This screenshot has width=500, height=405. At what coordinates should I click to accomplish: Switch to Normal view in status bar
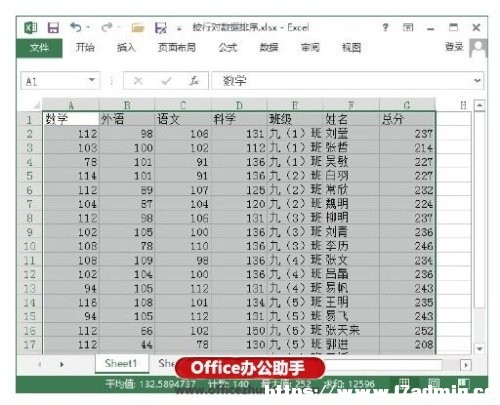(x=404, y=383)
